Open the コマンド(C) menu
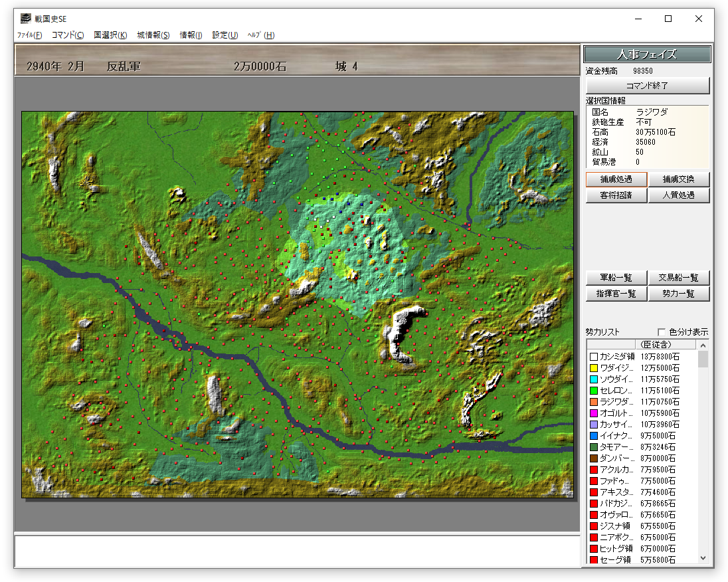Viewport: 728px width, 582px height. coord(68,35)
